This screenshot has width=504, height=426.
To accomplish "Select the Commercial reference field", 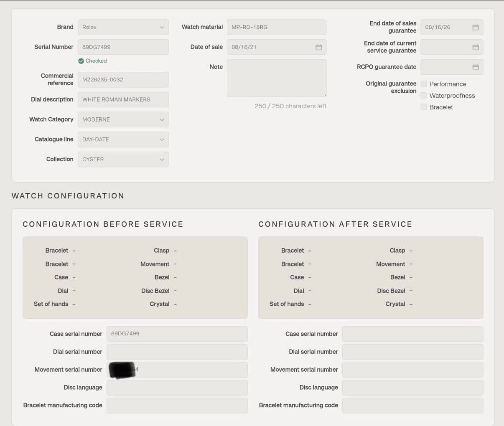I will point(123,79).
